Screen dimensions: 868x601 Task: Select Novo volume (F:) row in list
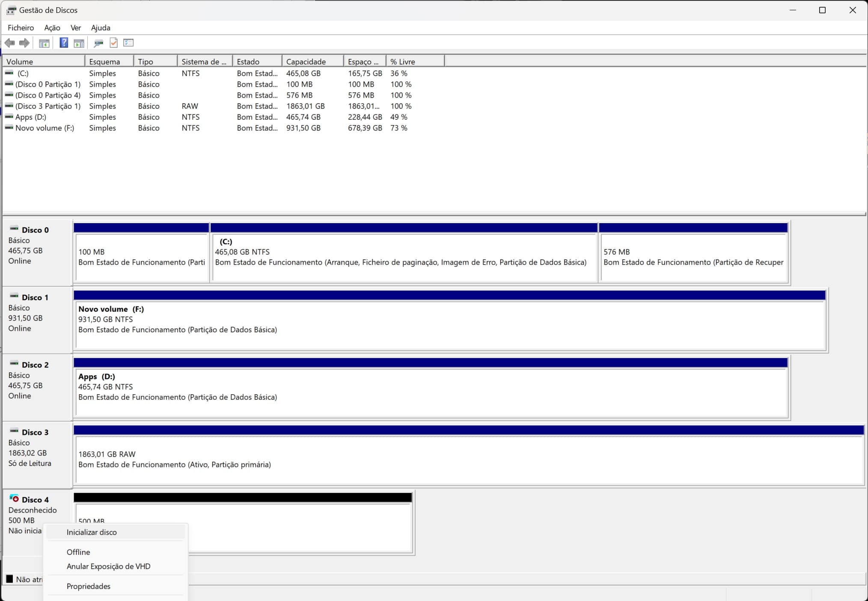45,128
